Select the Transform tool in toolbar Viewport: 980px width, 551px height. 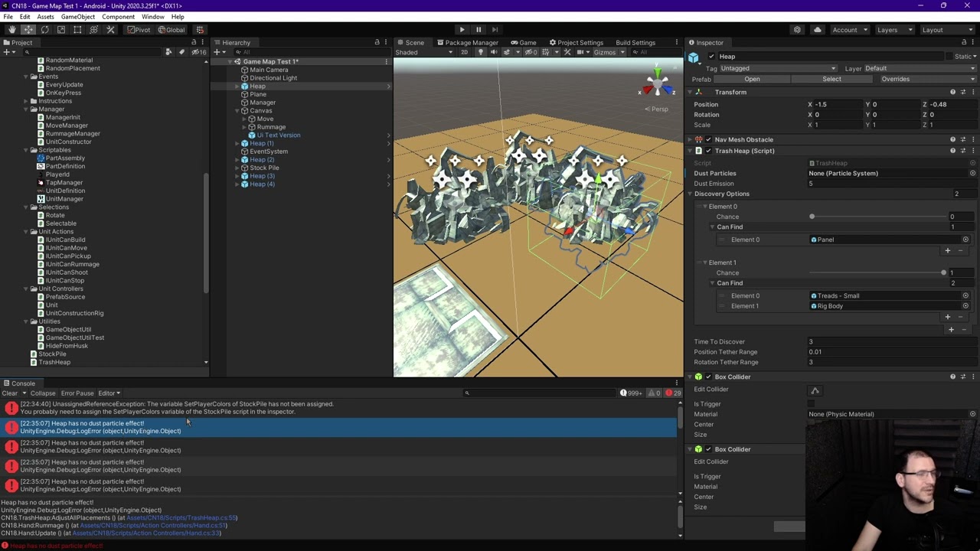click(93, 30)
